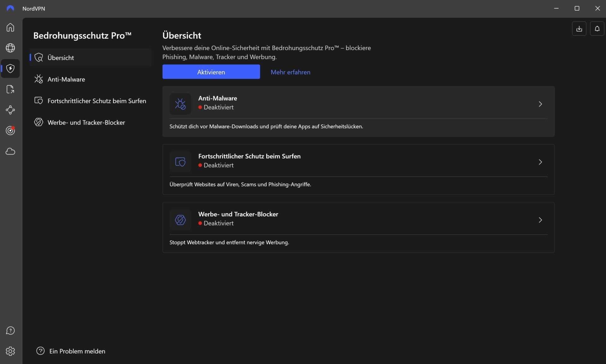This screenshot has height=364, width=606.
Task: Select the Threat Protection shield icon
Action: tap(10, 68)
